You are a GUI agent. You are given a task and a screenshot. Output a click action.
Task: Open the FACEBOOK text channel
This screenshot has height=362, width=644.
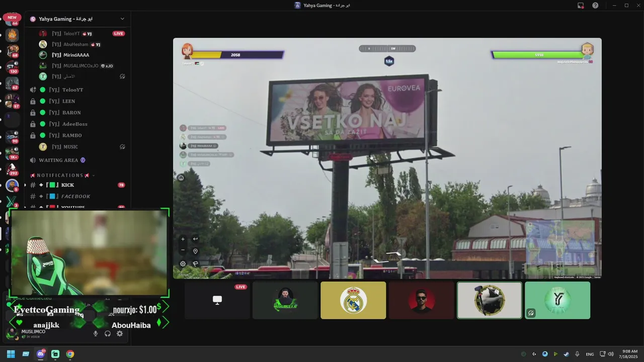(77, 197)
